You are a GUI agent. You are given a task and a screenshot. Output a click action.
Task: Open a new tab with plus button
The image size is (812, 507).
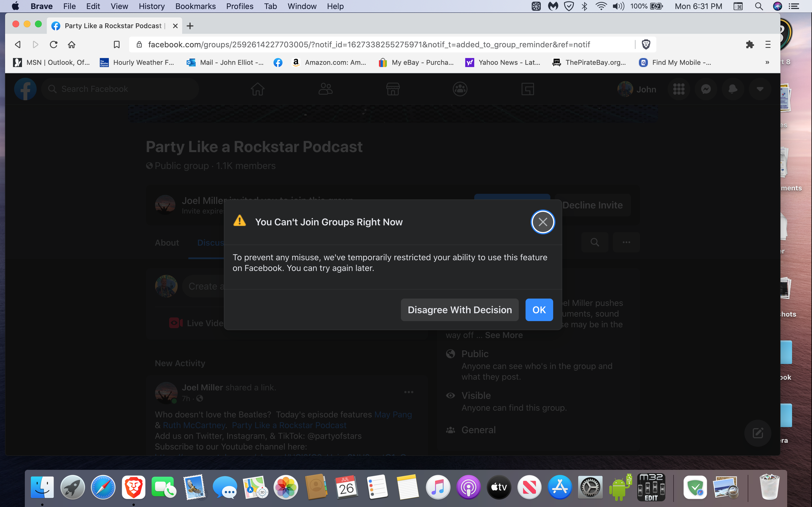[x=190, y=26]
